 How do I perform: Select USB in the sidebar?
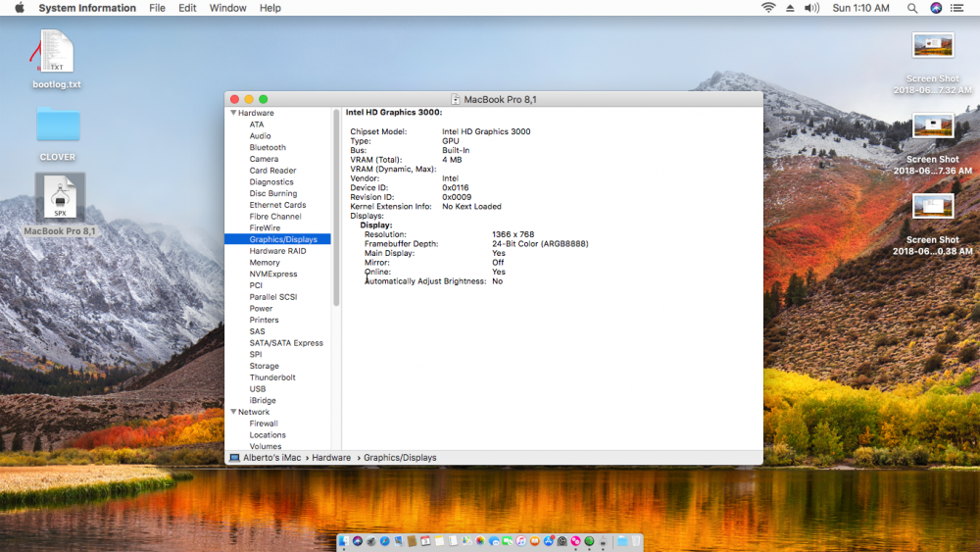[258, 389]
